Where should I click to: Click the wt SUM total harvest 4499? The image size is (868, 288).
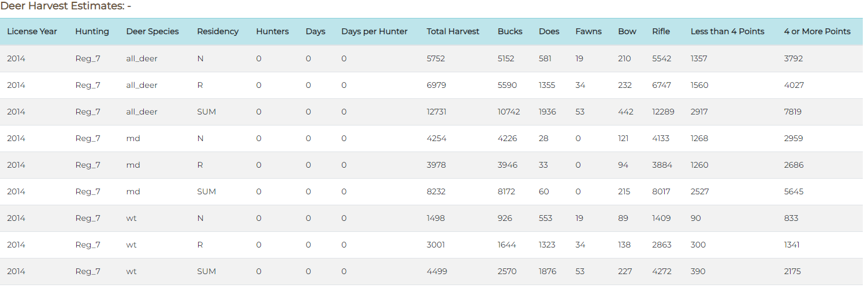437,271
